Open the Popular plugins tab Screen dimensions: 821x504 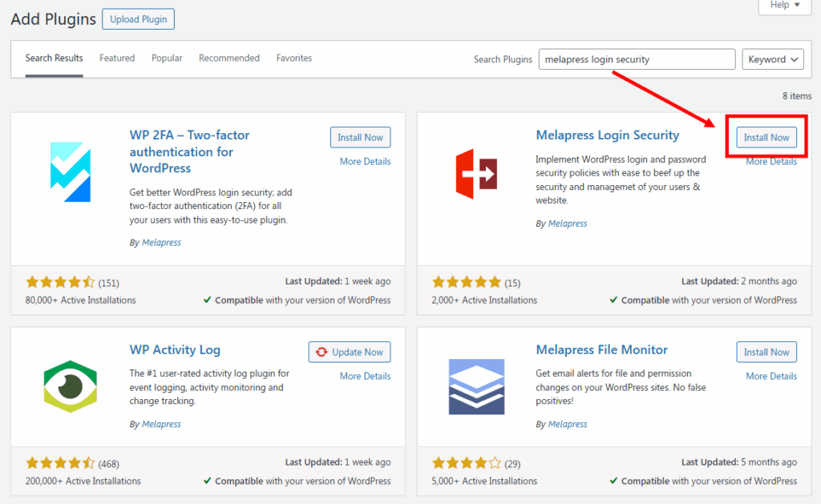(167, 58)
